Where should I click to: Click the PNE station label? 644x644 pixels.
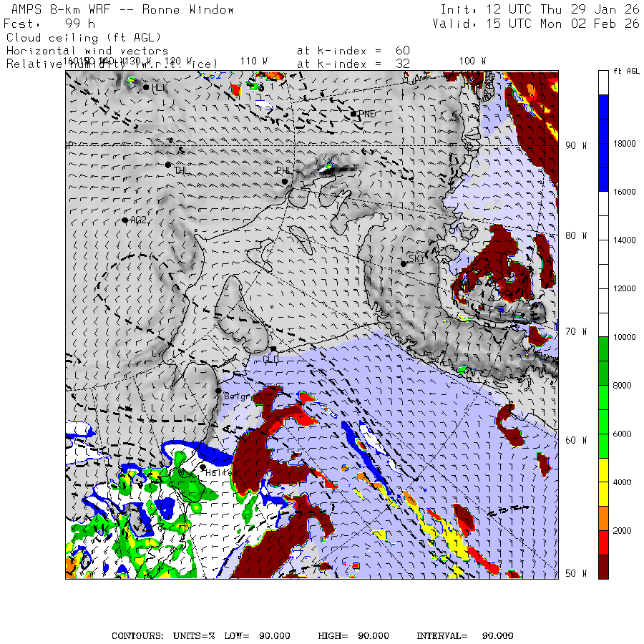tap(367, 114)
